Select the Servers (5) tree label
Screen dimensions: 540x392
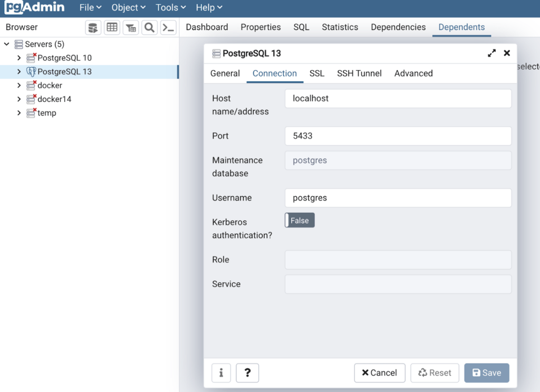click(44, 44)
